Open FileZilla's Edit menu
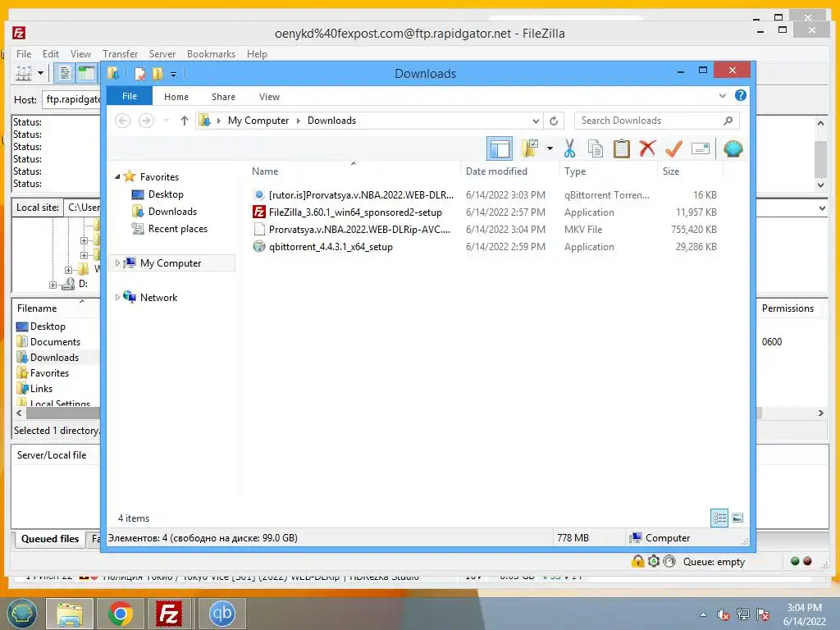The width and height of the screenshot is (840, 630). 51,54
